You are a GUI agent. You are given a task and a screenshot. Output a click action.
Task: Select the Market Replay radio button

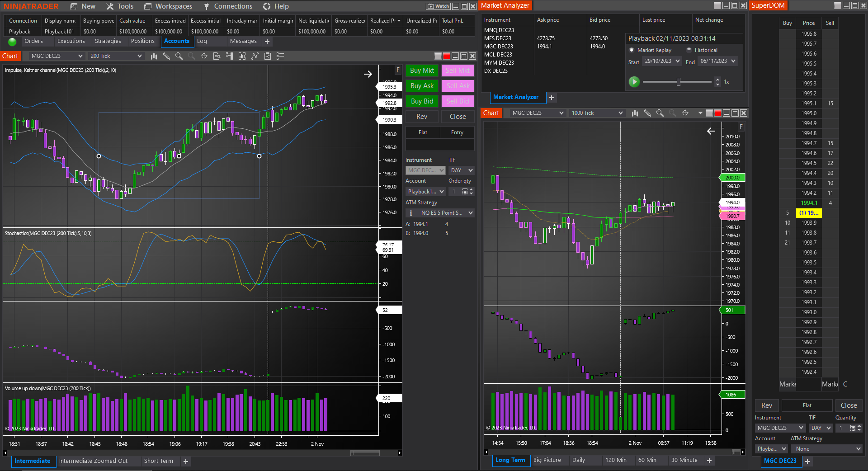pyautogui.click(x=632, y=50)
